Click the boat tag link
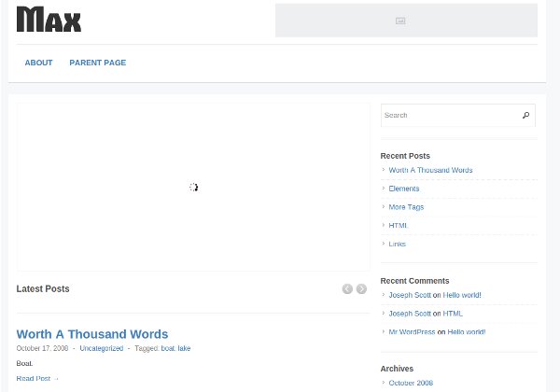Image resolution: width=560 pixels, height=392 pixels. click(x=167, y=348)
